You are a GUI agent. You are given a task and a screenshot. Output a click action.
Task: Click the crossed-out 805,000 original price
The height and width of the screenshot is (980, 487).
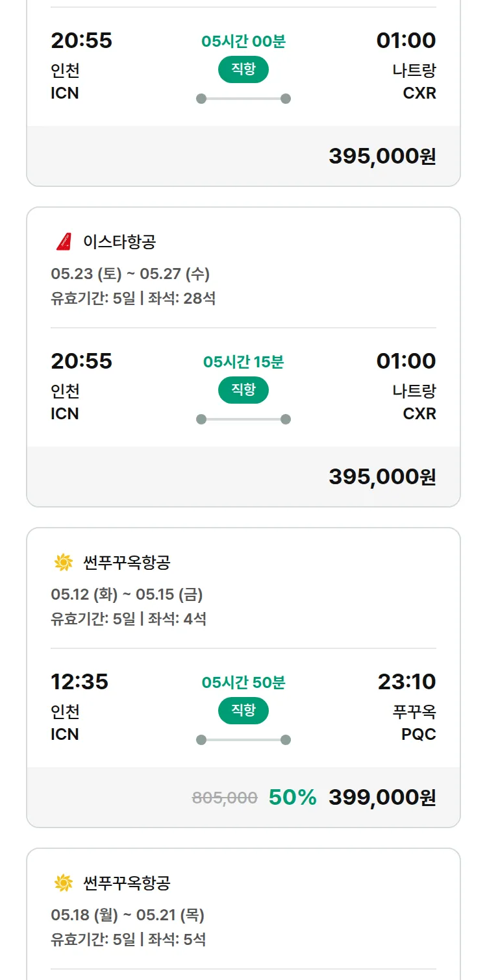click(225, 798)
